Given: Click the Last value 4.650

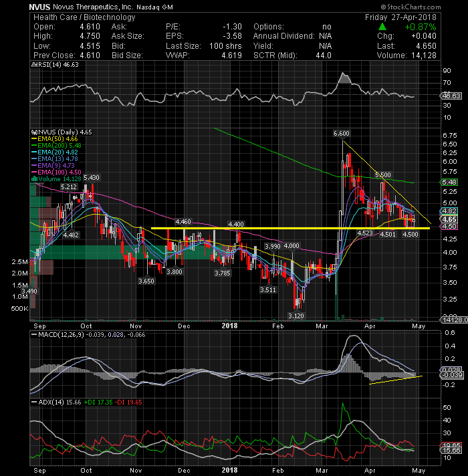Looking at the screenshot, I should tap(426, 46).
